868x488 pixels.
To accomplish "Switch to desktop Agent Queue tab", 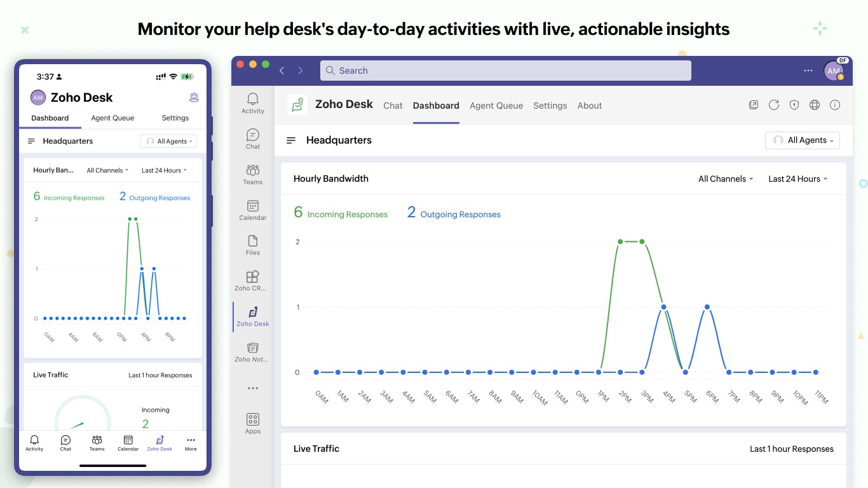I will tap(496, 105).
